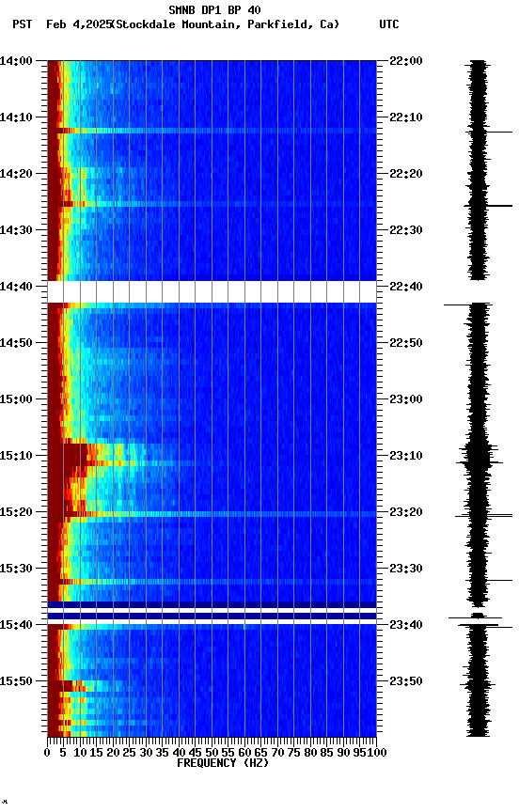Click the 90 Hz frequency tick label
The width and height of the screenshot is (519, 812).
(x=343, y=753)
